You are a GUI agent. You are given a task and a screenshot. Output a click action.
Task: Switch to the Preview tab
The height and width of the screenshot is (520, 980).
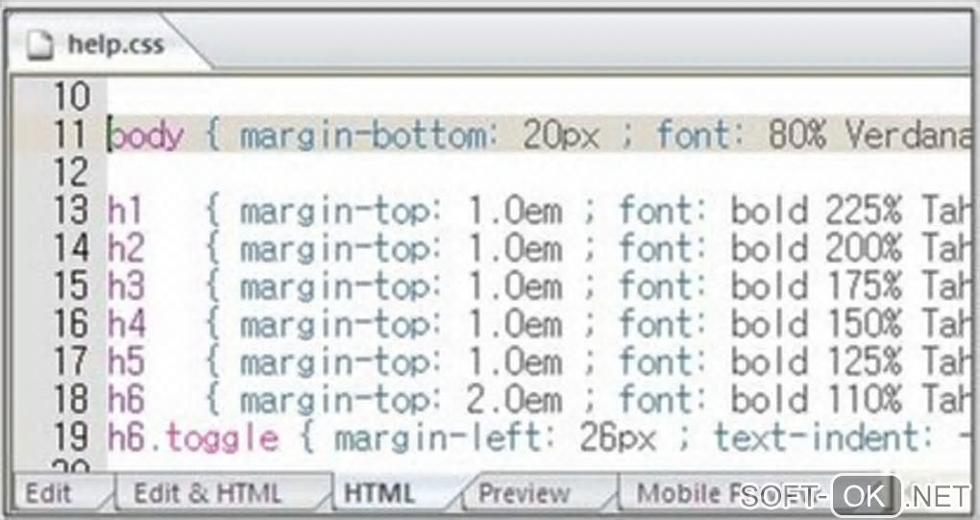point(524,493)
